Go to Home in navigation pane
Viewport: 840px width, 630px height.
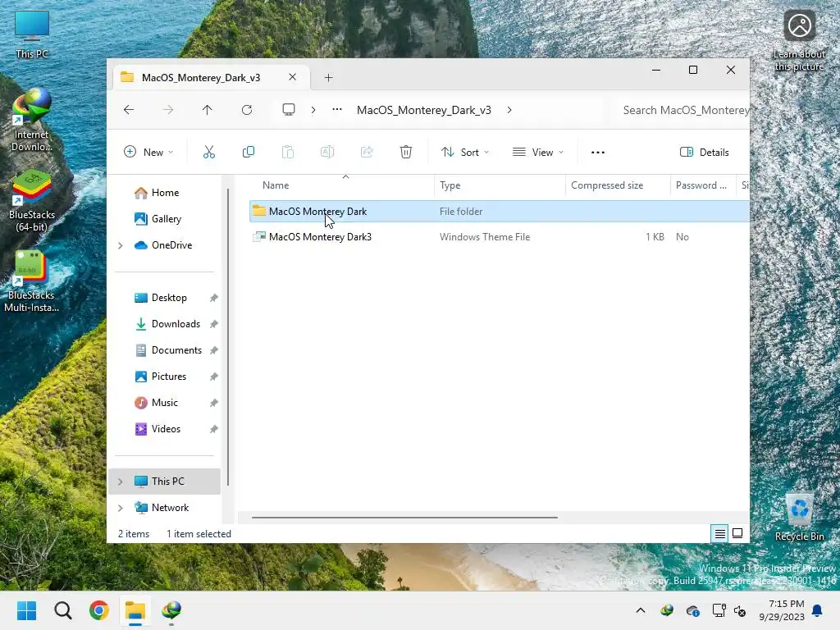(x=165, y=192)
